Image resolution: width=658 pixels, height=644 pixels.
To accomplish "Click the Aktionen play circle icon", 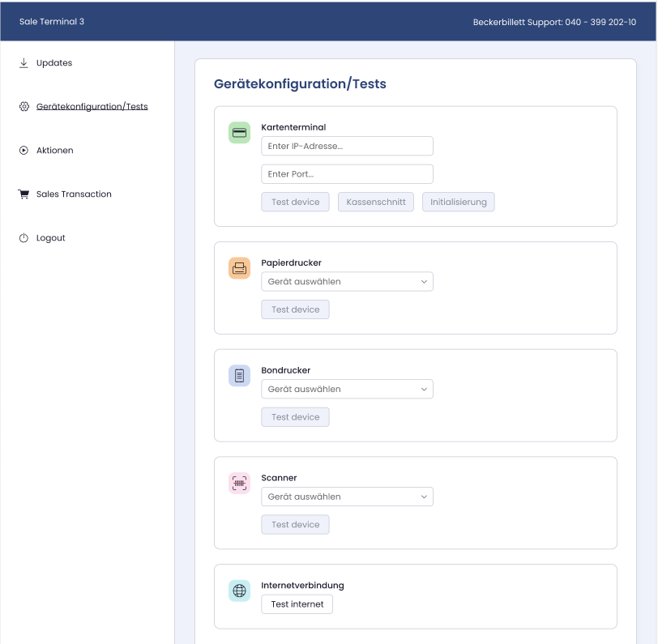I will [24, 150].
